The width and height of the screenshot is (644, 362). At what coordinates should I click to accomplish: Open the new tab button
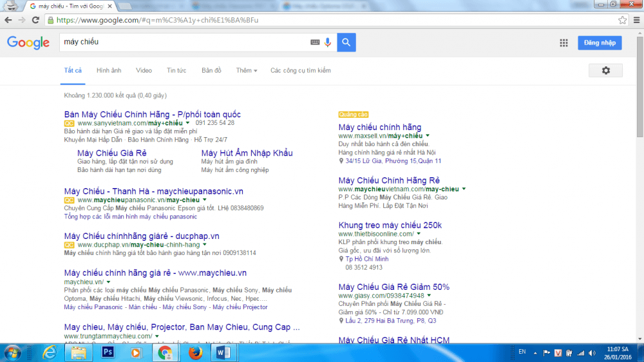coord(124,6)
